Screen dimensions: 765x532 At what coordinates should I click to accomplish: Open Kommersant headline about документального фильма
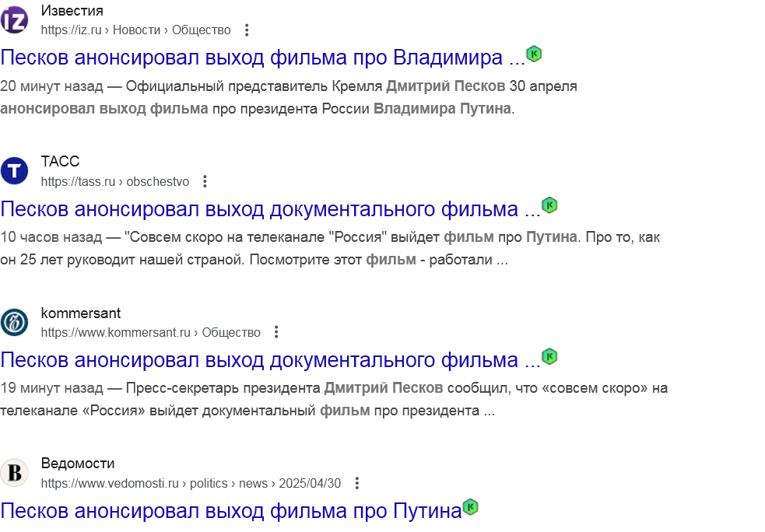[270, 360]
